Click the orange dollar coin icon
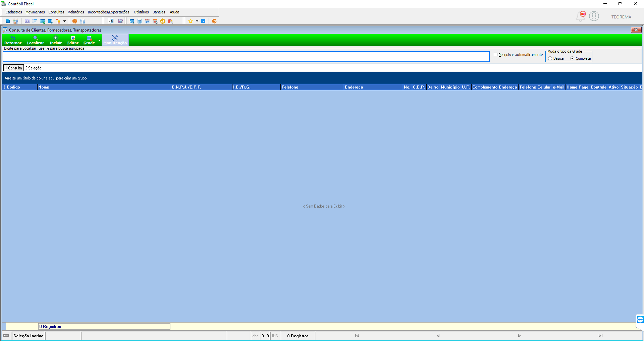 (74, 21)
